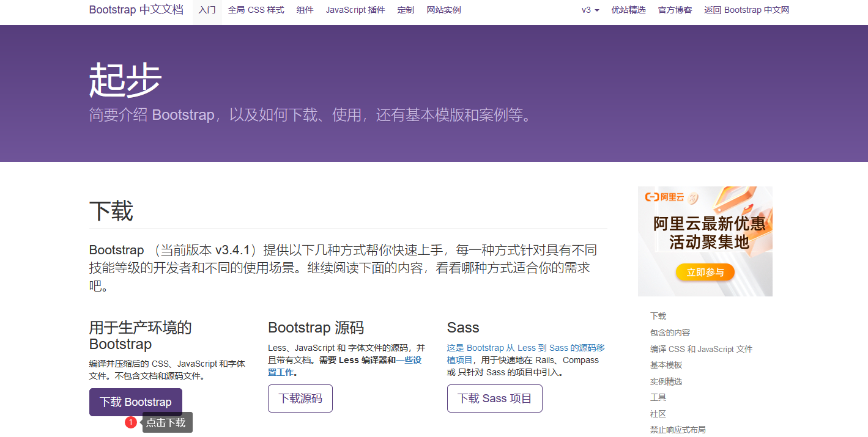The width and height of the screenshot is (868, 437).
Task: Click the 立即参与 button in the ad
Action: [705, 272]
